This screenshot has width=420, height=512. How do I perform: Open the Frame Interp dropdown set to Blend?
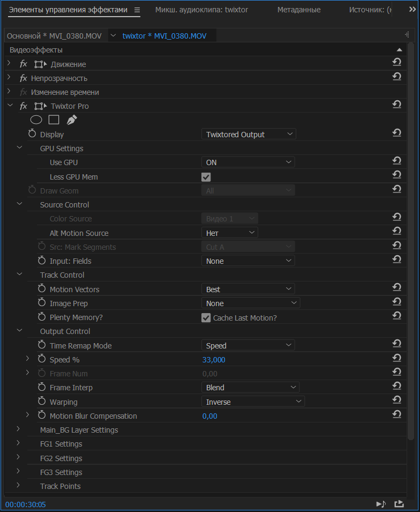(250, 387)
